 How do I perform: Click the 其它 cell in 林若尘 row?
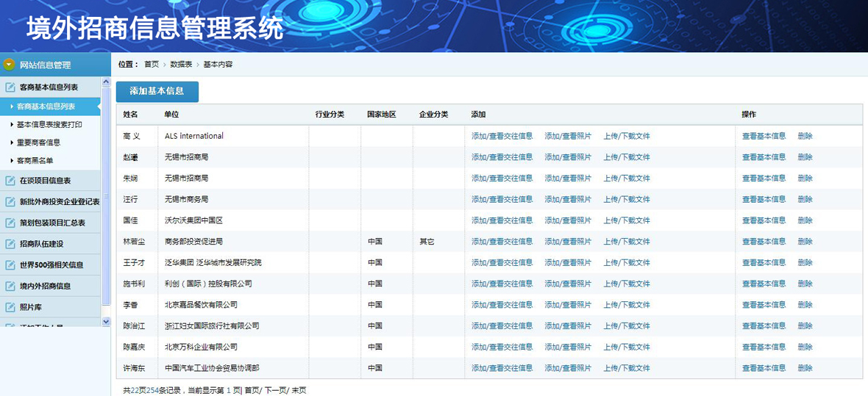point(427,242)
